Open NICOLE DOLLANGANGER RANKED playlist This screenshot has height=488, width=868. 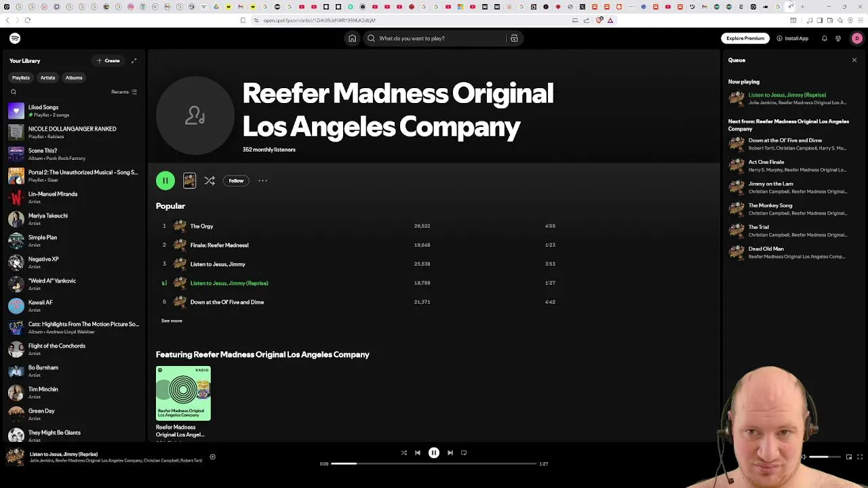(73, 132)
